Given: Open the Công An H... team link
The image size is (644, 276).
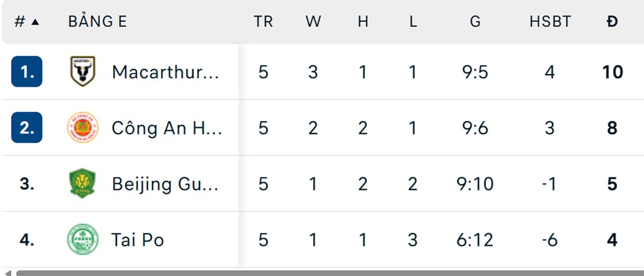Looking at the screenshot, I should 167,127.
